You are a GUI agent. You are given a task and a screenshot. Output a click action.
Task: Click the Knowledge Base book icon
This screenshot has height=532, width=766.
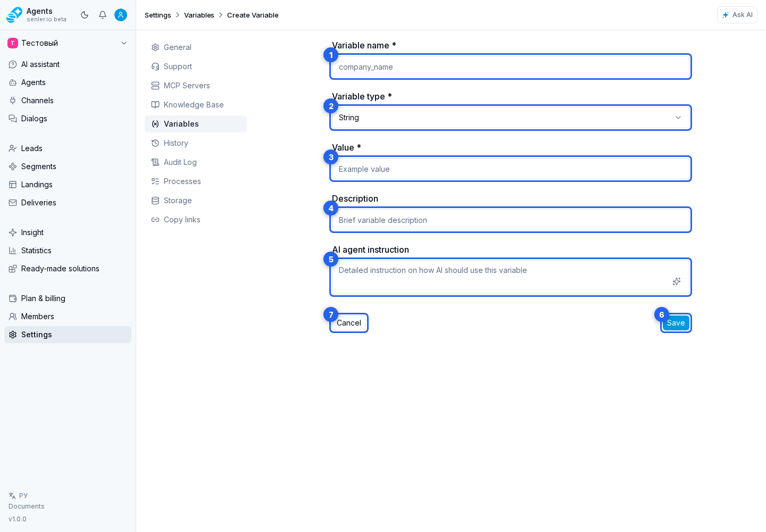[155, 105]
